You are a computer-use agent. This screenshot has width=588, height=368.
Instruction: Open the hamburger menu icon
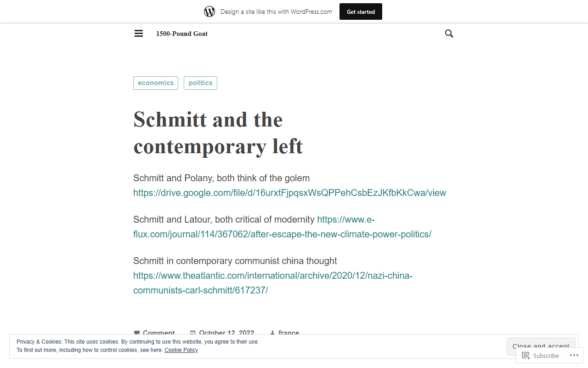click(x=139, y=34)
